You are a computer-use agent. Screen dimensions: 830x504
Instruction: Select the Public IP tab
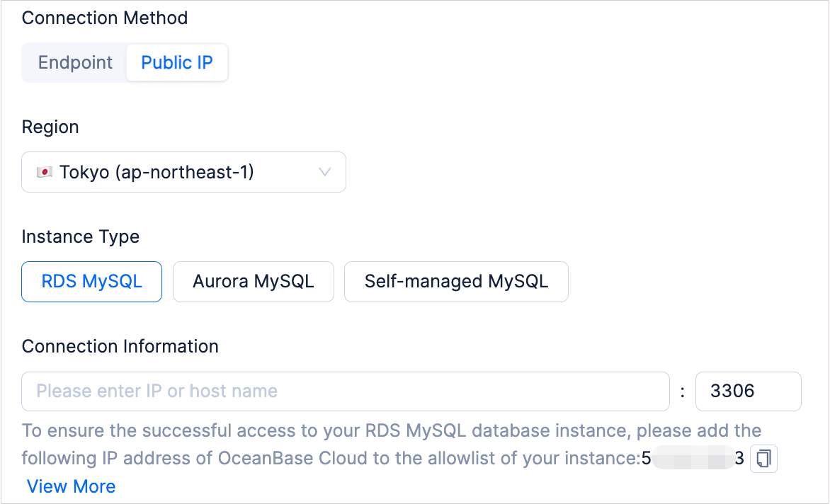[x=177, y=63]
